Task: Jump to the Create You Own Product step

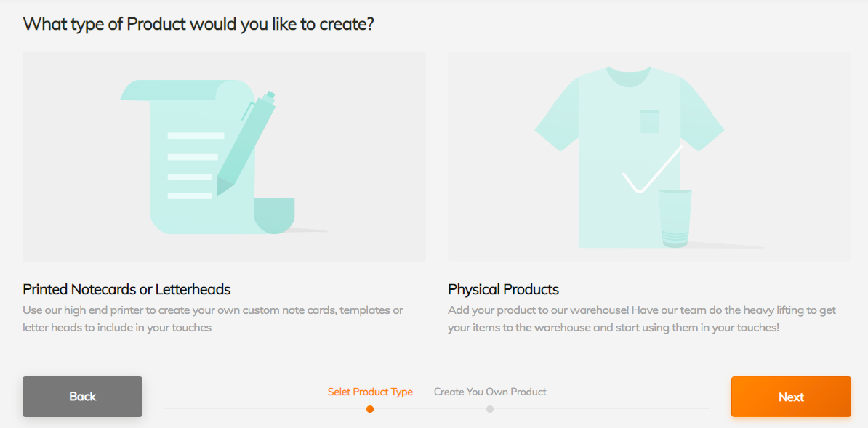Action: point(490,392)
